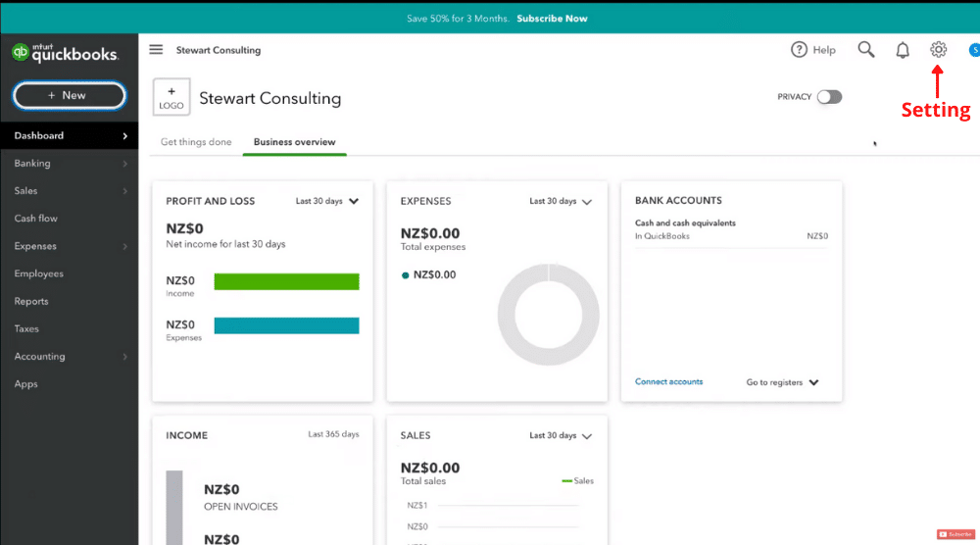Viewport: 980px width, 545px height.
Task: Open Apps in the sidebar
Action: pyautogui.click(x=70, y=383)
